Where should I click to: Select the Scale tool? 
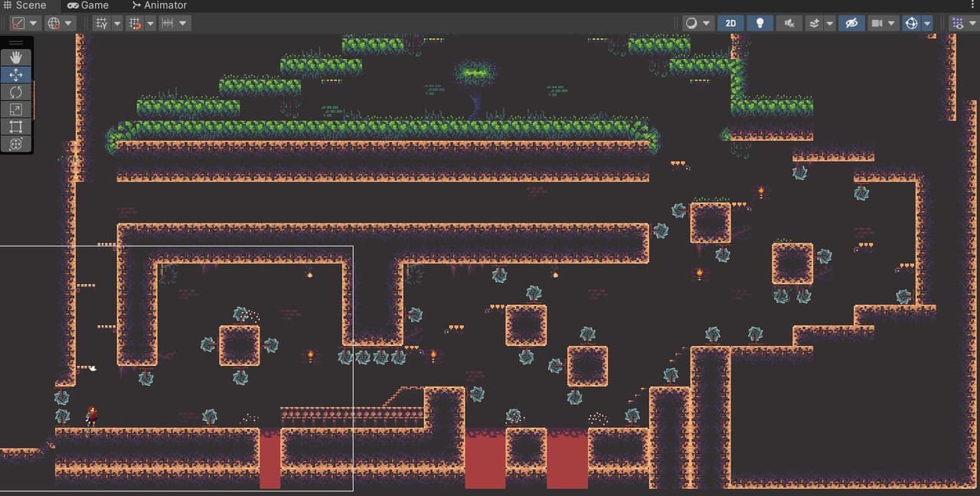pos(16,109)
